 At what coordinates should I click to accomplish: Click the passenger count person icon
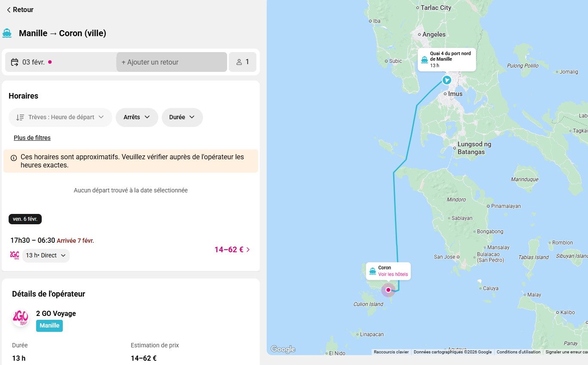click(239, 62)
